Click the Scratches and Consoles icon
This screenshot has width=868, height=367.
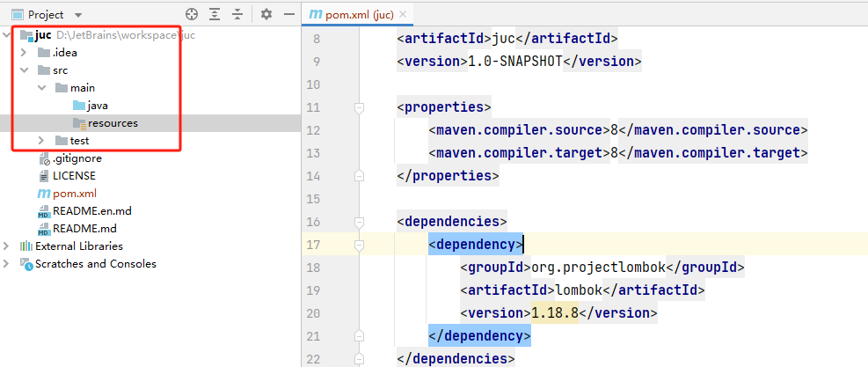(26, 264)
